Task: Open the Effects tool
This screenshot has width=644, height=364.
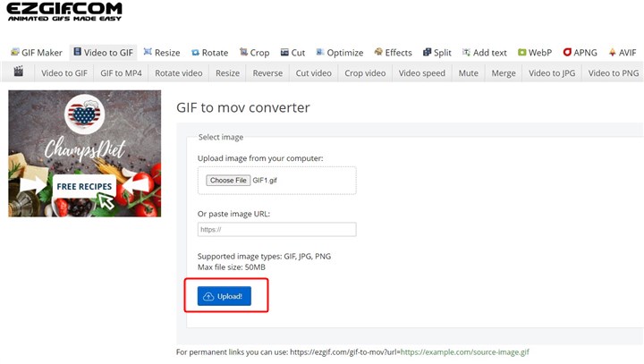Action: point(393,53)
